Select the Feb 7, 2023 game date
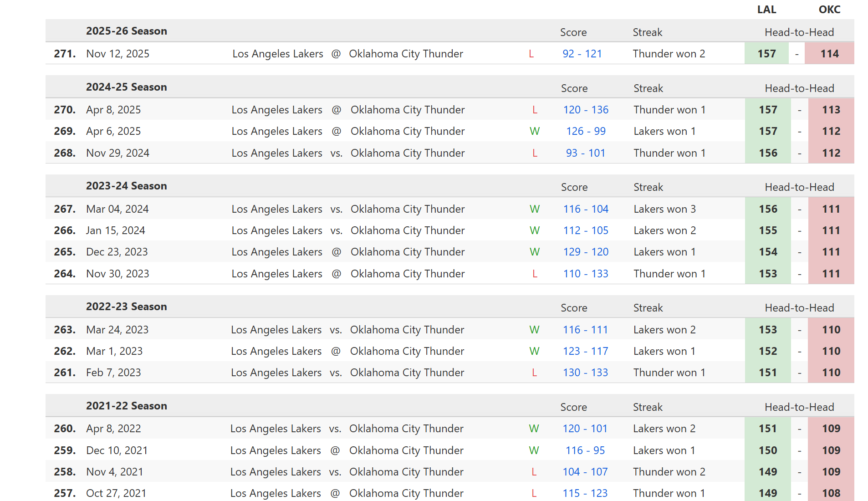The height and width of the screenshot is (501, 868). tap(113, 373)
